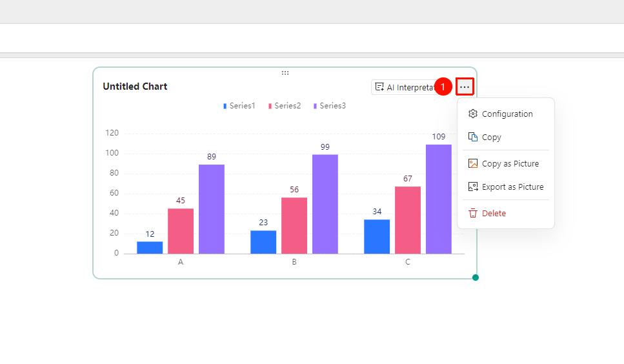Click the Configuration gear icon
The height and width of the screenshot is (364, 624).
pyautogui.click(x=473, y=114)
